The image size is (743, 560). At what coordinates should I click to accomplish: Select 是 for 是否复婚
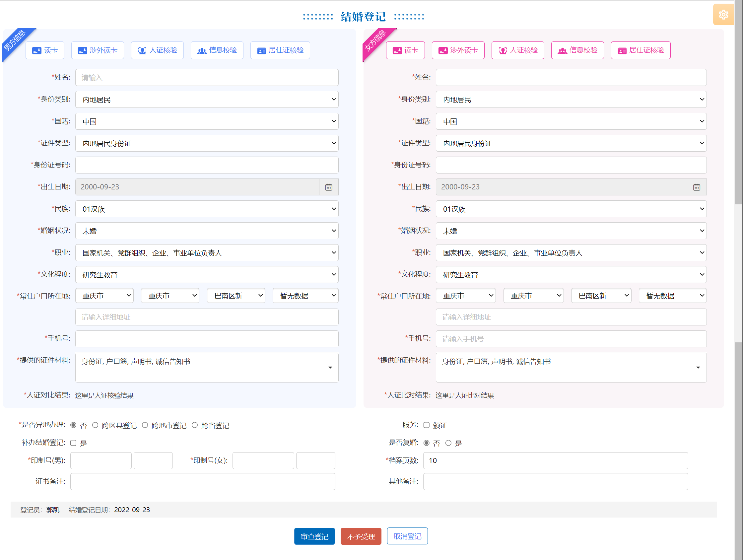click(448, 443)
